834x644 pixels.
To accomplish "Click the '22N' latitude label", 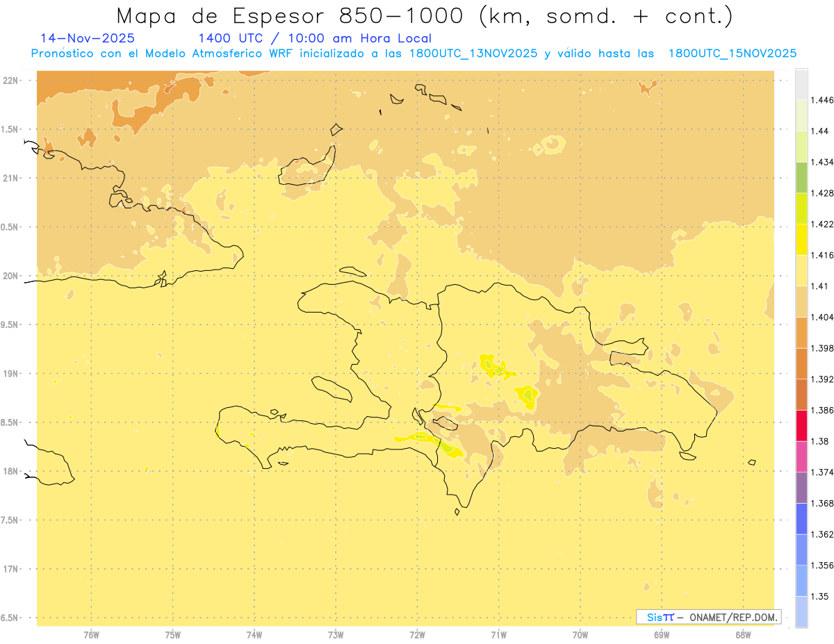I will (11, 81).
